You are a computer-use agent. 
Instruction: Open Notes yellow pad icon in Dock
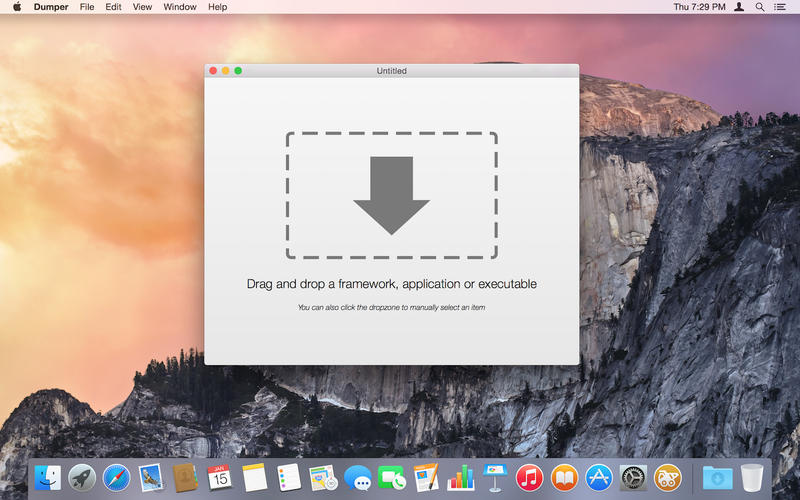[254, 478]
